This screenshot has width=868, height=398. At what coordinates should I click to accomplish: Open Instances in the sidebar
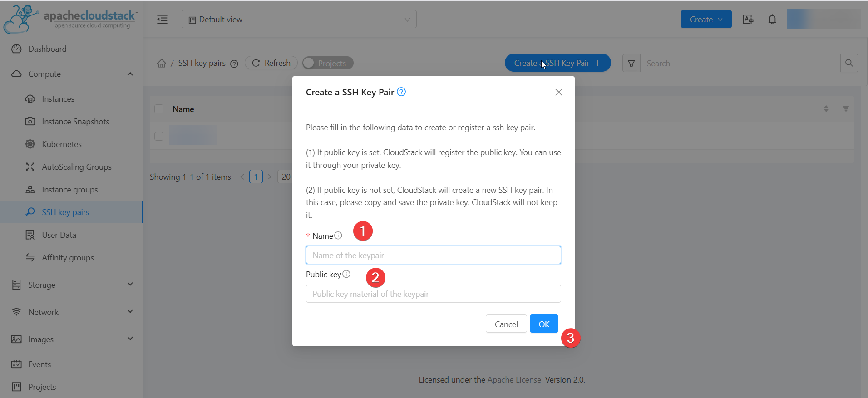tap(58, 99)
